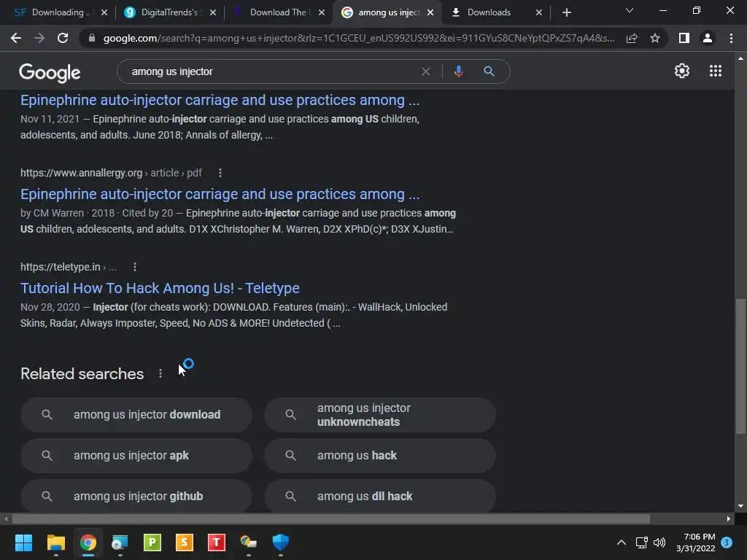
Task: Open a new browser tab
Action: [566, 12]
